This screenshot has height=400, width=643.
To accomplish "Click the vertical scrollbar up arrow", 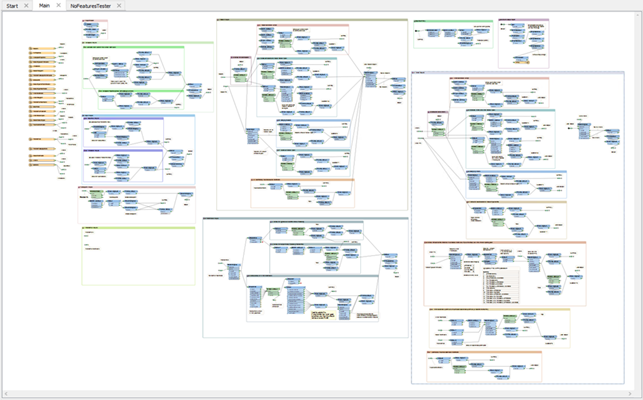I will click(638, 15).
